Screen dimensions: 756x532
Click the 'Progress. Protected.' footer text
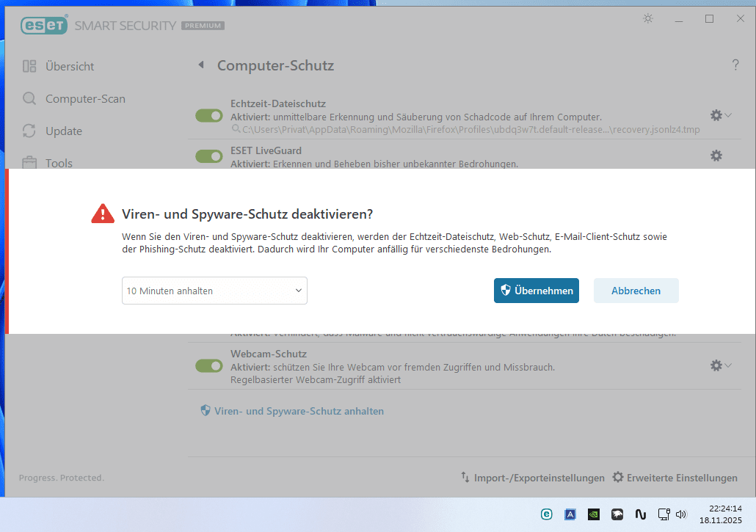click(x=61, y=478)
